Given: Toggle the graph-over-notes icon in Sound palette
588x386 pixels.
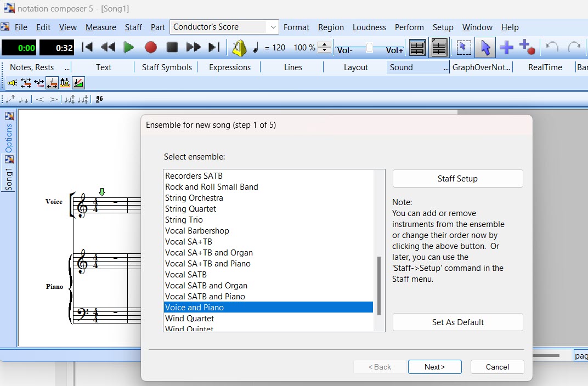Looking at the screenshot, I should tap(78, 83).
